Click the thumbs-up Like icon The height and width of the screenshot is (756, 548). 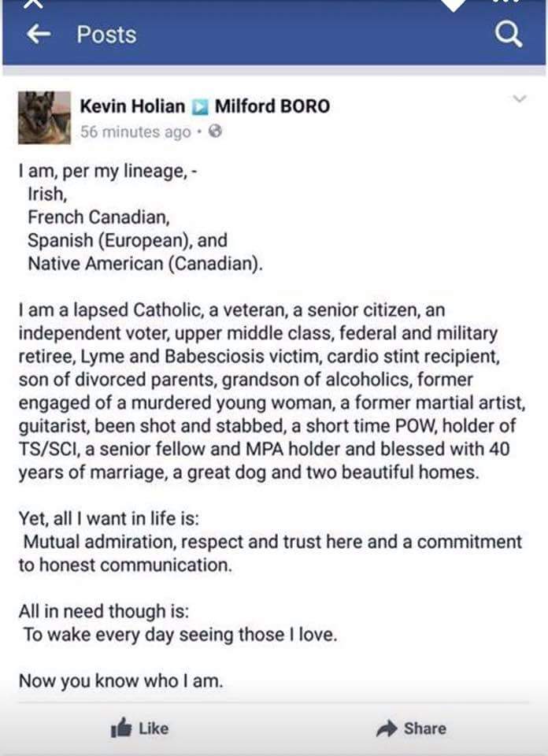point(121,728)
